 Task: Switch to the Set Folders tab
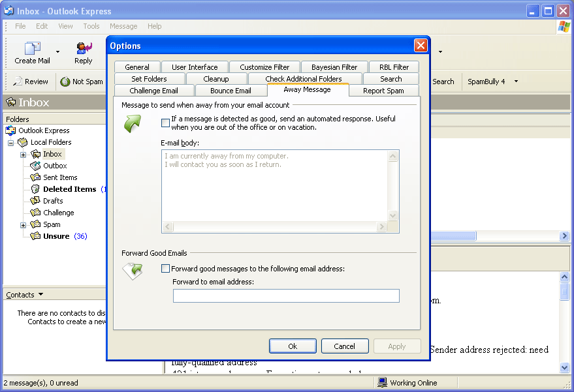149,79
